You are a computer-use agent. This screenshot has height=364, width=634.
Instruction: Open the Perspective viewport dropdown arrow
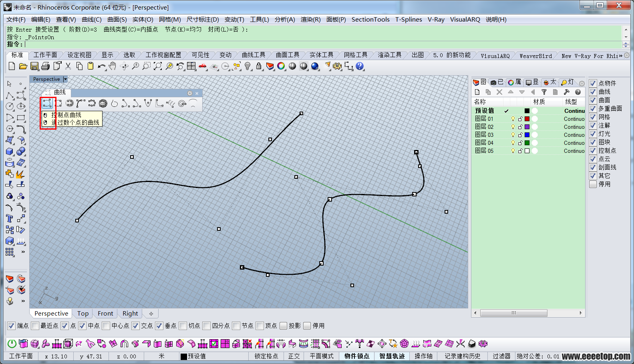pos(65,79)
